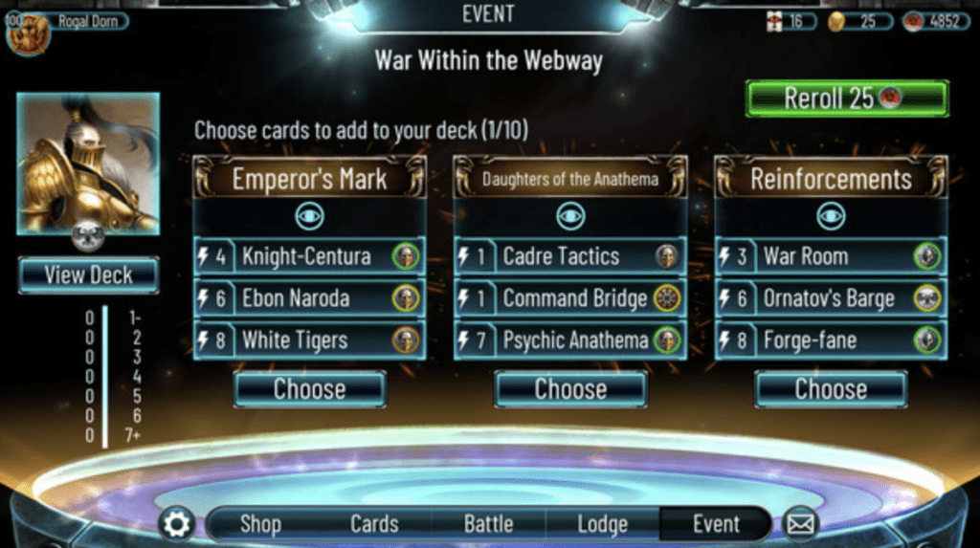
Task: Open View Deck button
Action: tap(88, 274)
